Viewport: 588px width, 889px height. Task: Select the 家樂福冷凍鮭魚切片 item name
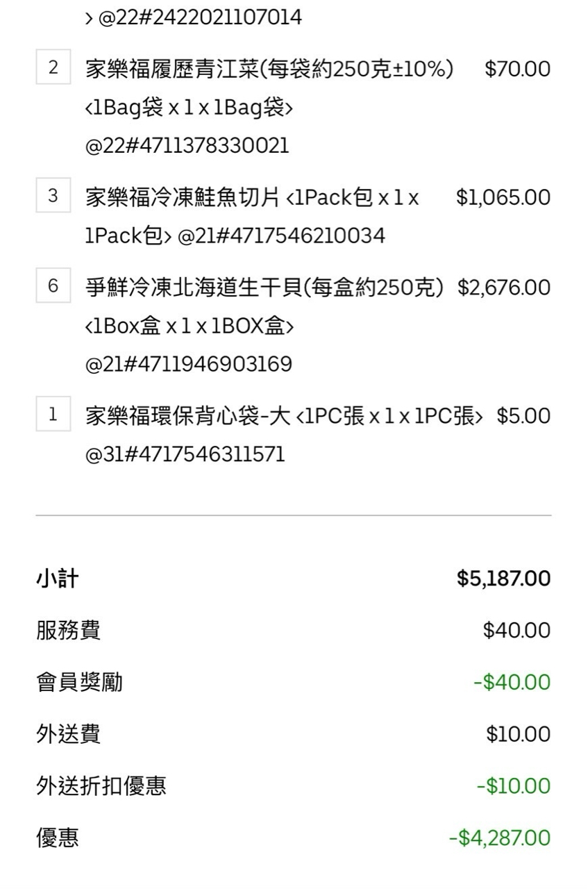point(182,197)
